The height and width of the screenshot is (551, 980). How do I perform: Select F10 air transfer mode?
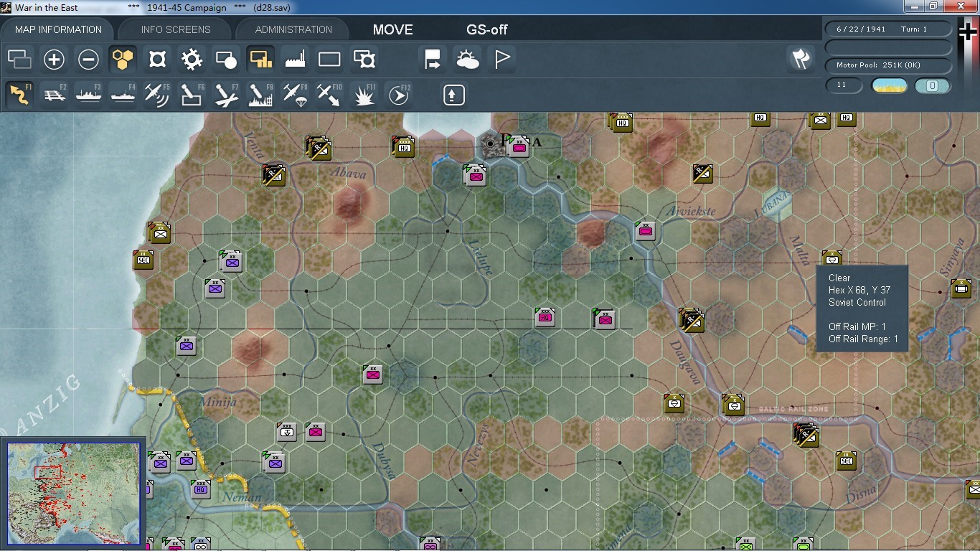[329, 95]
